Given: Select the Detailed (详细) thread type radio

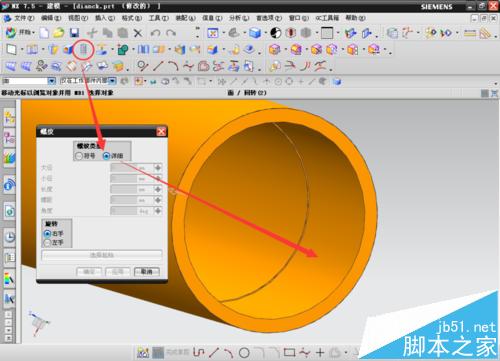Looking at the screenshot, I should (x=106, y=156).
